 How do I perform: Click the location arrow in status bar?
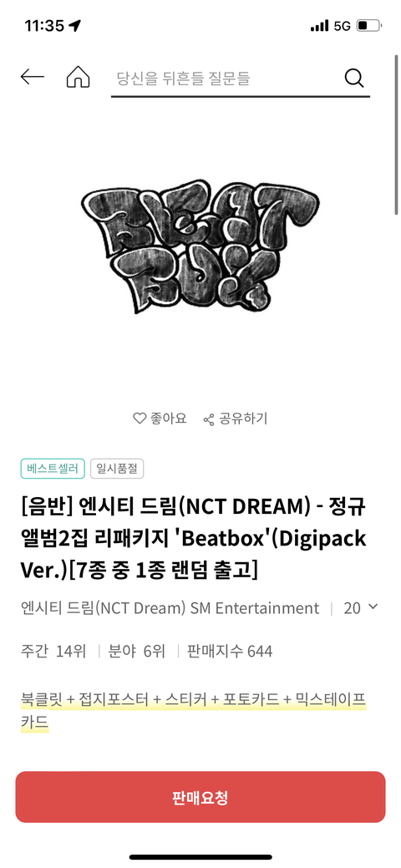coord(75,25)
